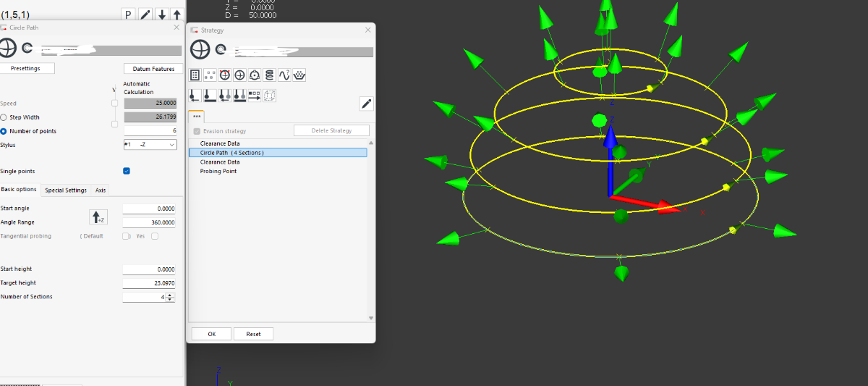Viewport: 868px width, 386px height.
Task: Click the down arrow icon in top toolbar
Action: point(161,14)
